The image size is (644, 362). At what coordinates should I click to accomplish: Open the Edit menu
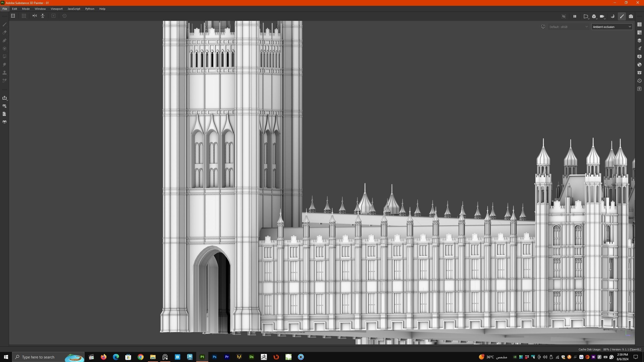(x=15, y=9)
